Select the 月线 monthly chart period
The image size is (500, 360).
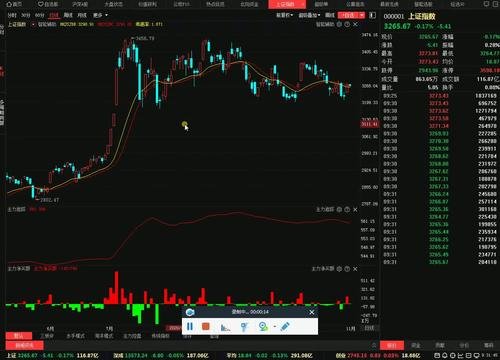click(x=82, y=15)
